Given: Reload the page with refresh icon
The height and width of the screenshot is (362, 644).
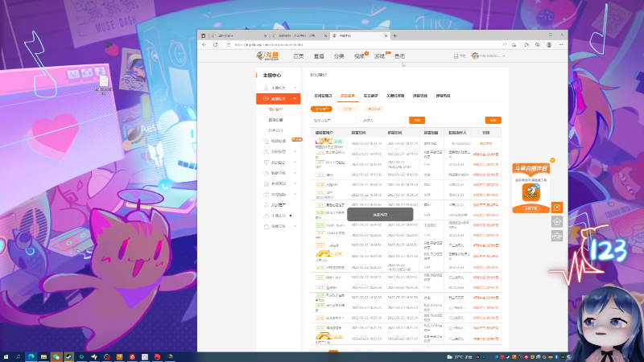Looking at the screenshot, I should click(x=215, y=45).
